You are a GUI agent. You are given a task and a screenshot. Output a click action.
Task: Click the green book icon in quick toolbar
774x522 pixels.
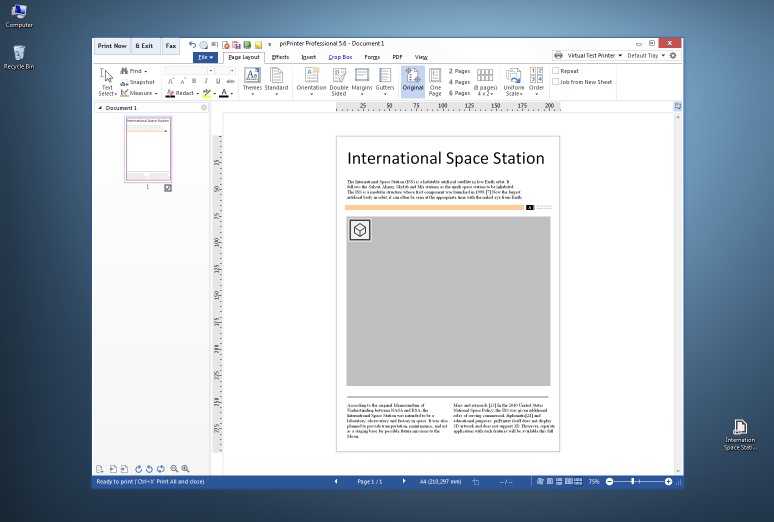click(247, 45)
